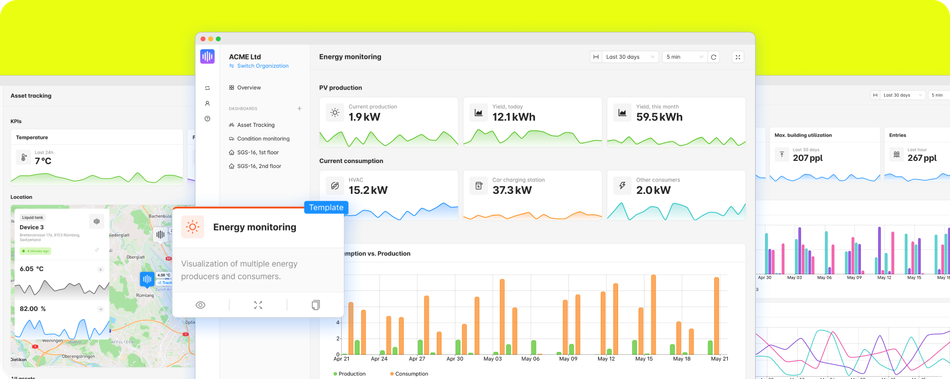Open the user profile icon in left rail
The width and height of the screenshot is (950, 379).
tap(207, 104)
